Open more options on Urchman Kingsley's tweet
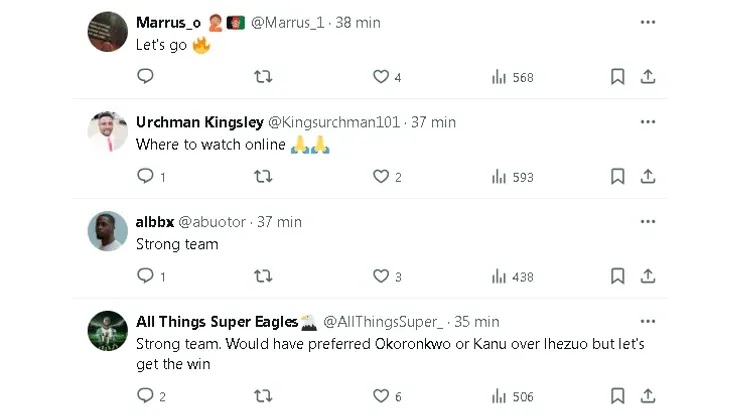Screen dimensions: 740x416 point(648,122)
